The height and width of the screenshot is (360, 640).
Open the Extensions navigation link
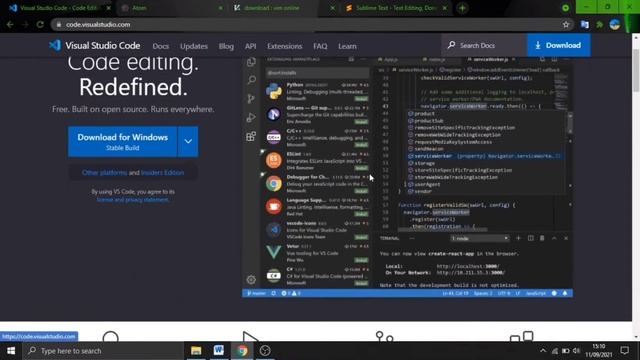(x=284, y=46)
